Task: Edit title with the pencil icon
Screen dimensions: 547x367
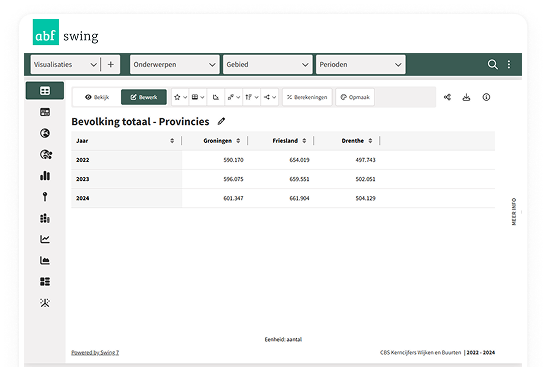Action: pos(221,121)
